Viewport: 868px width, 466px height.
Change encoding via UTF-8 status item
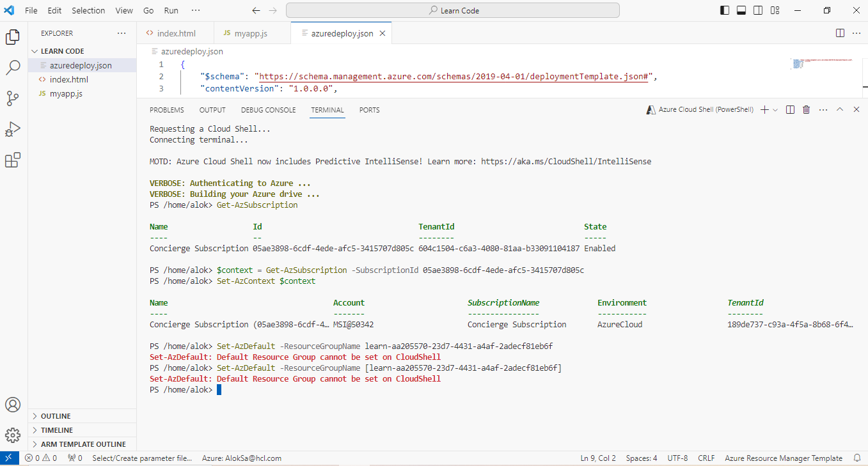677,458
